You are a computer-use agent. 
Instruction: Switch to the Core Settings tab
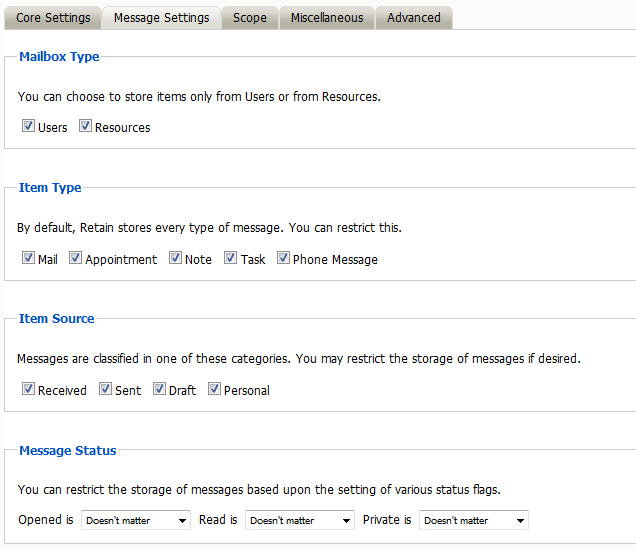(53, 18)
